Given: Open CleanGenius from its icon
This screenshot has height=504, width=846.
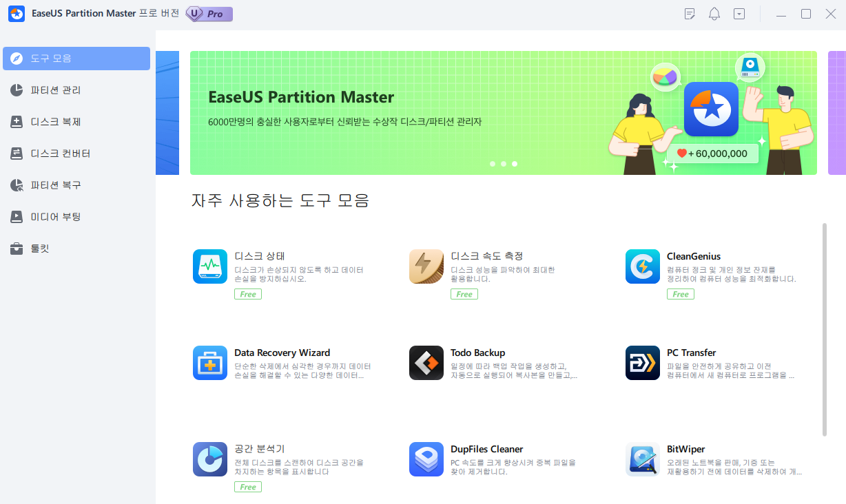Looking at the screenshot, I should [642, 266].
